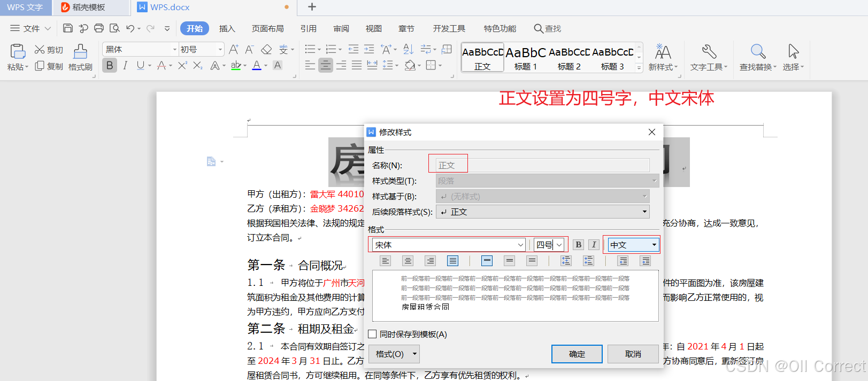Click the font color A button
Screen dimensions: 868x381
point(257,65)
